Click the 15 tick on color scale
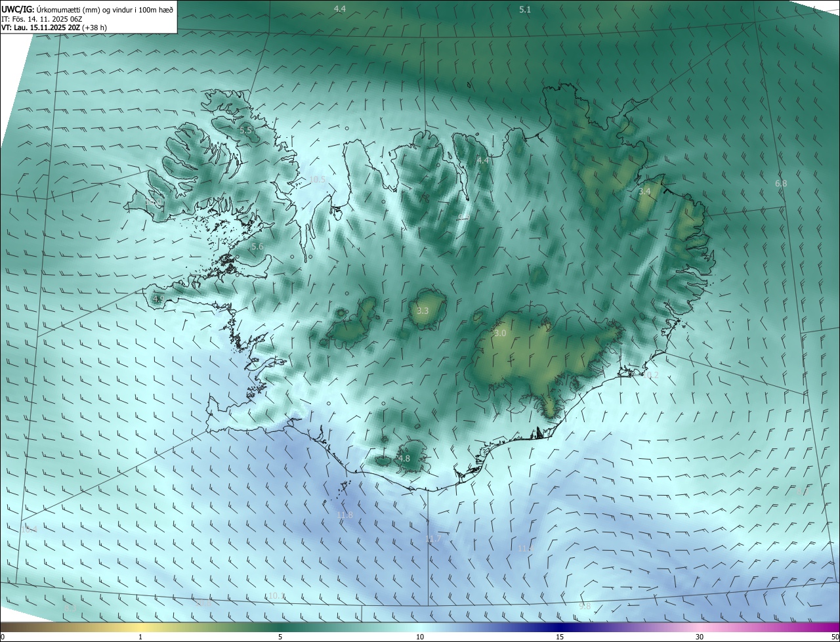 click(560, 637)
